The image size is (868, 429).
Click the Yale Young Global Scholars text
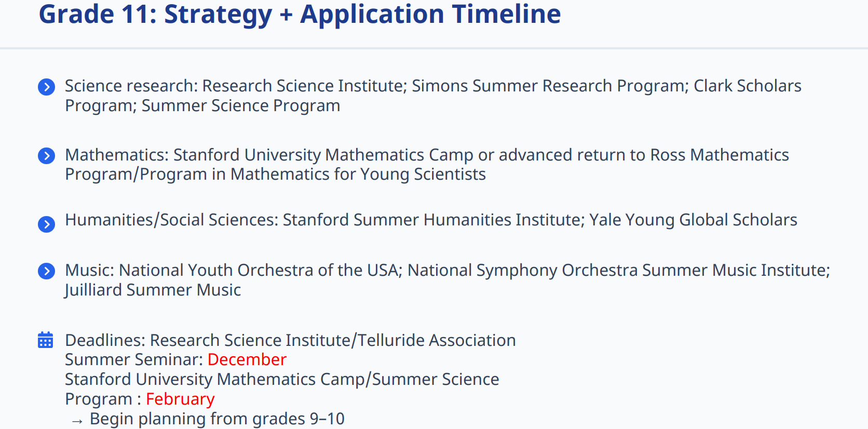point(693,220)
